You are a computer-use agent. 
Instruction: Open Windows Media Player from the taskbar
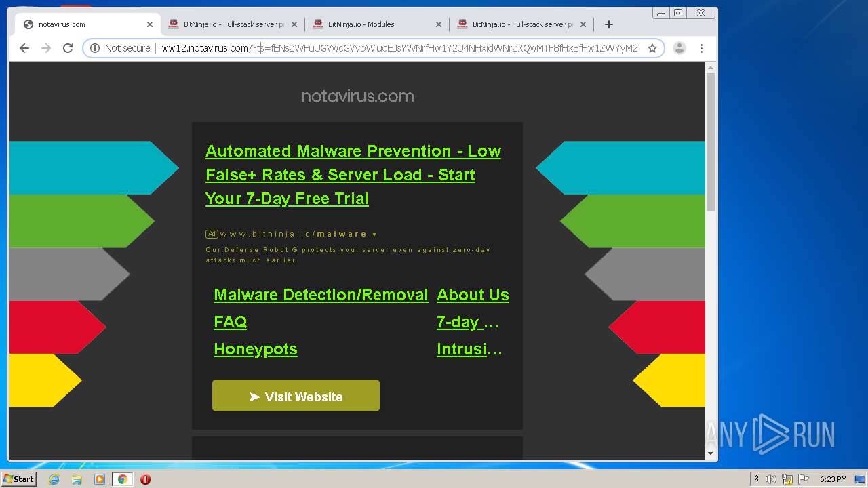[100, 479]
